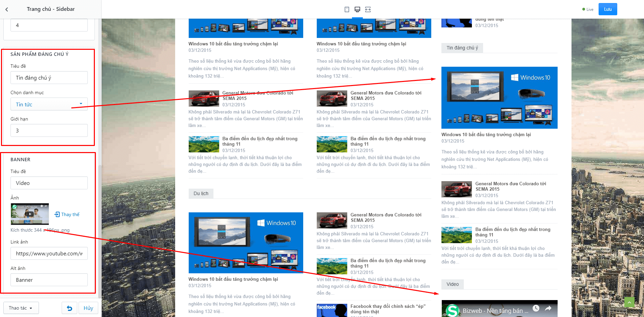The width and height of the screenshot is (644, 317).
Task: Click the large Windows 10 image under Tin đáng chú ý tab
Action: point(499,98)
